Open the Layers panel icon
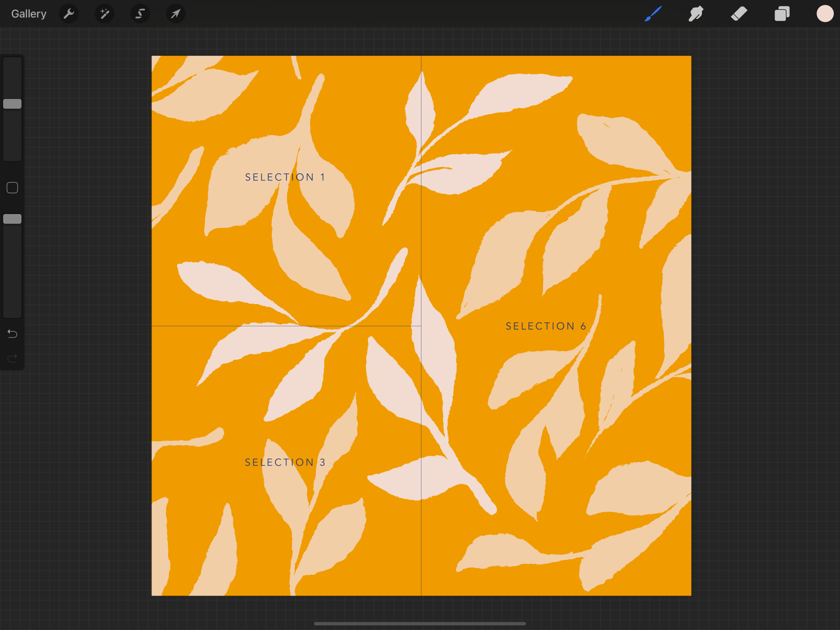The height and width of the screenshot is (630, 840). tap(782, 14)
